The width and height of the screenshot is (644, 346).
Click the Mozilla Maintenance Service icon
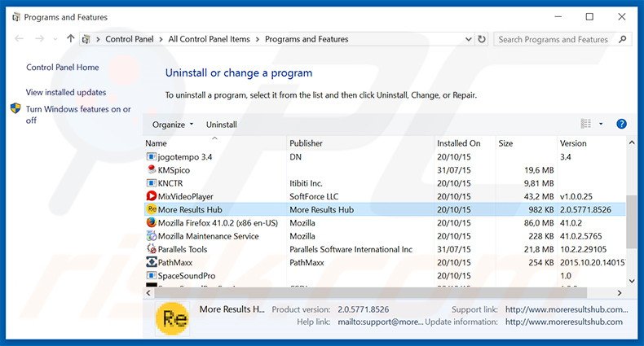click(x=152, y=236)
